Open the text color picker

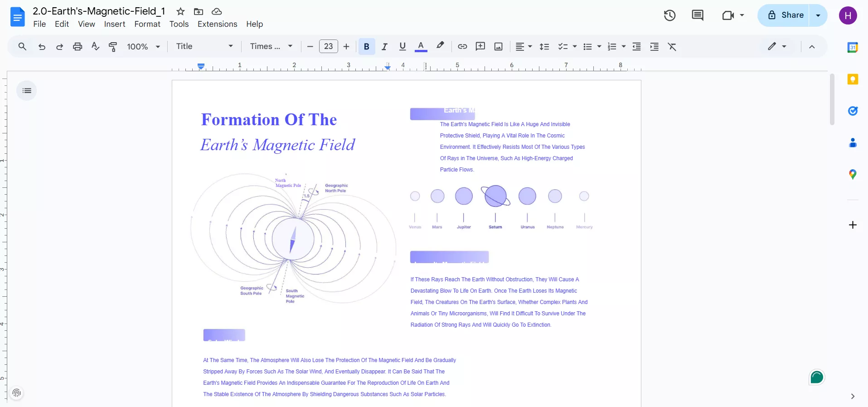421,47
